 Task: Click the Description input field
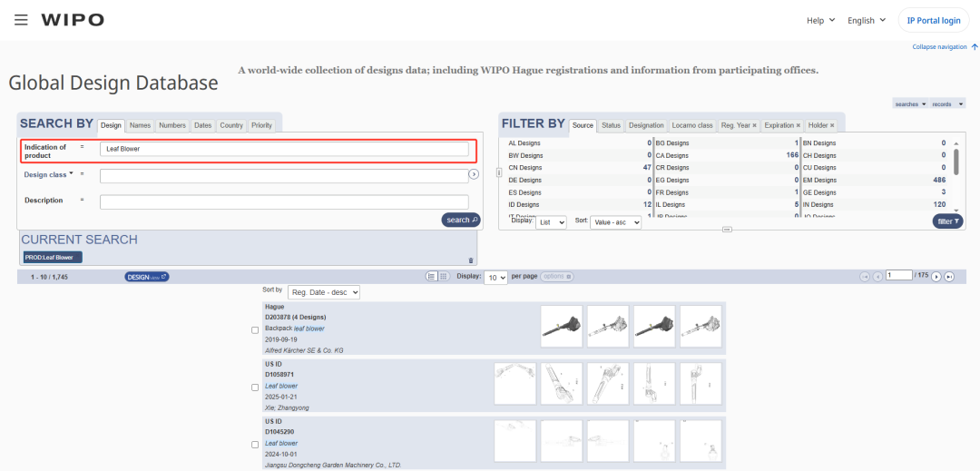pos(284,201)
